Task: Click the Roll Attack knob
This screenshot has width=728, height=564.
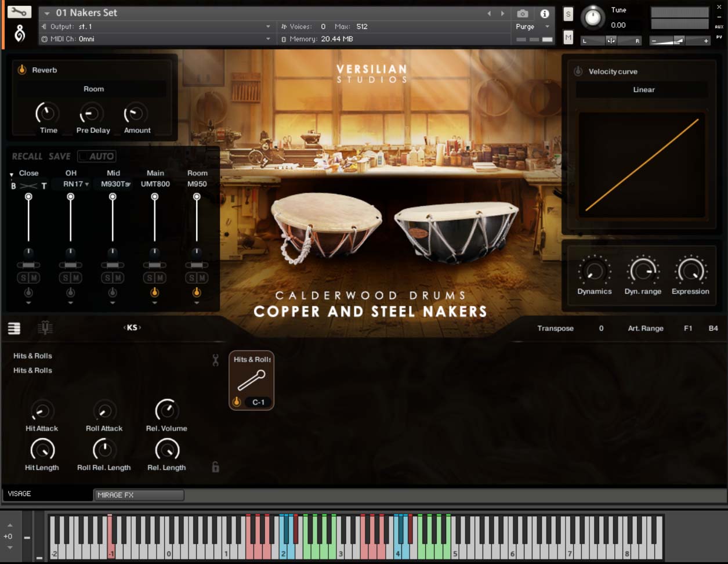Action: click(104, 411)
